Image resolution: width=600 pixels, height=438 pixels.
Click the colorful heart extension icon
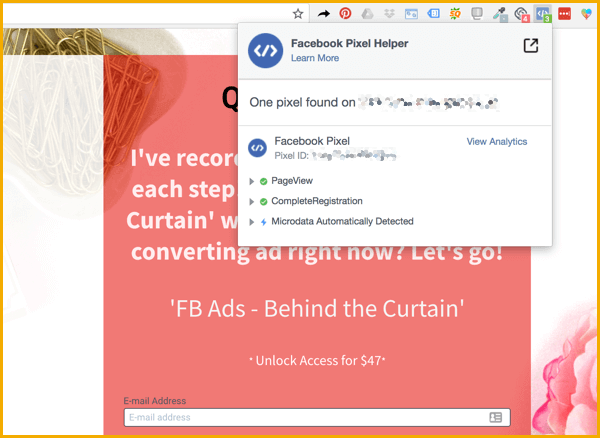(x=586, y=14)
